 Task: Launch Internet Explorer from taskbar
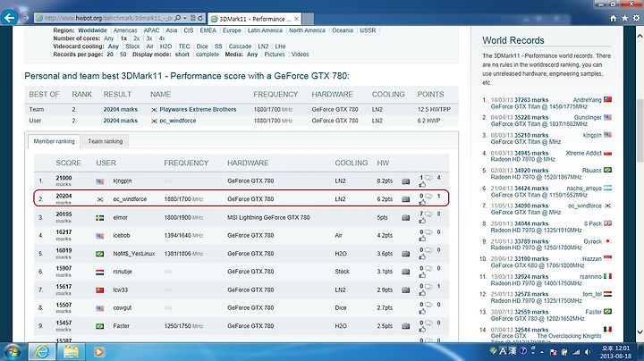pyautogui.click(x=42, y=352)
